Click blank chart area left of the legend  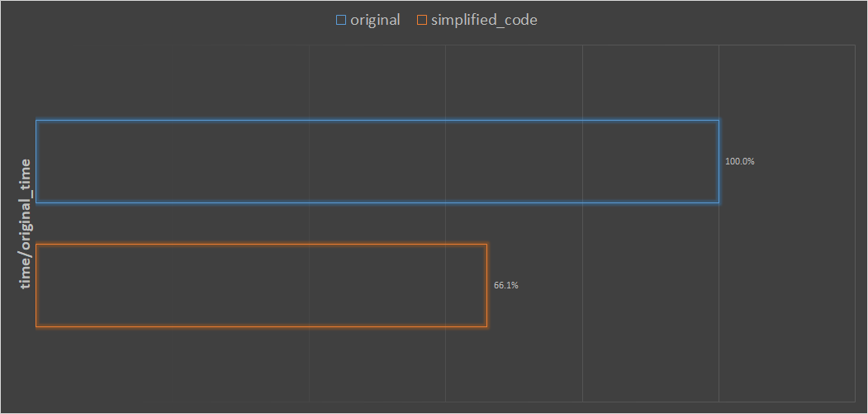pos(165,21)
